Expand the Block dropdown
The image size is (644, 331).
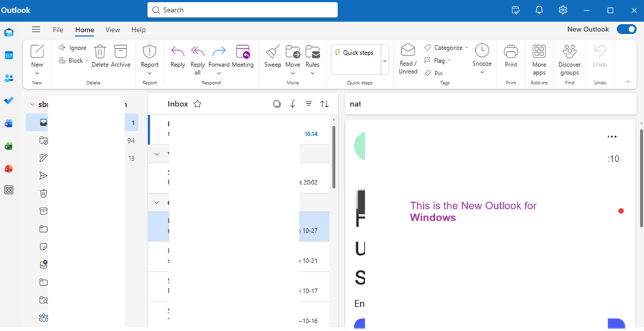(87, 60)
